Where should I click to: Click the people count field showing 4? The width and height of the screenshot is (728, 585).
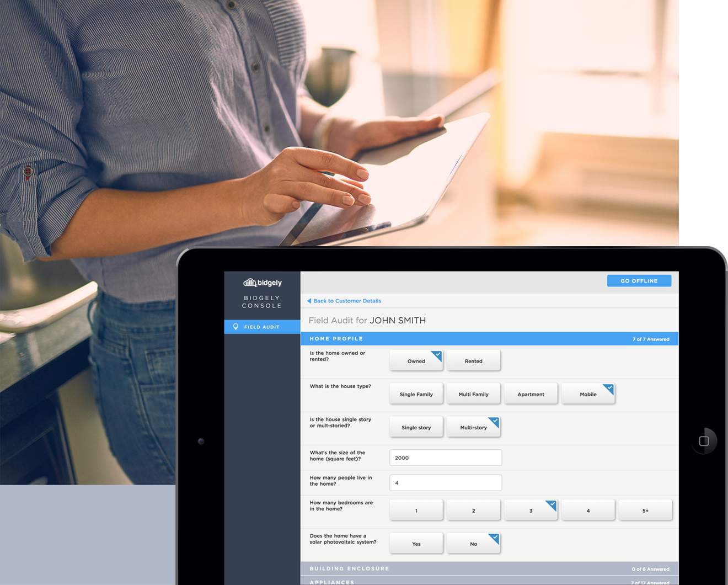click(x=446, y=482)
